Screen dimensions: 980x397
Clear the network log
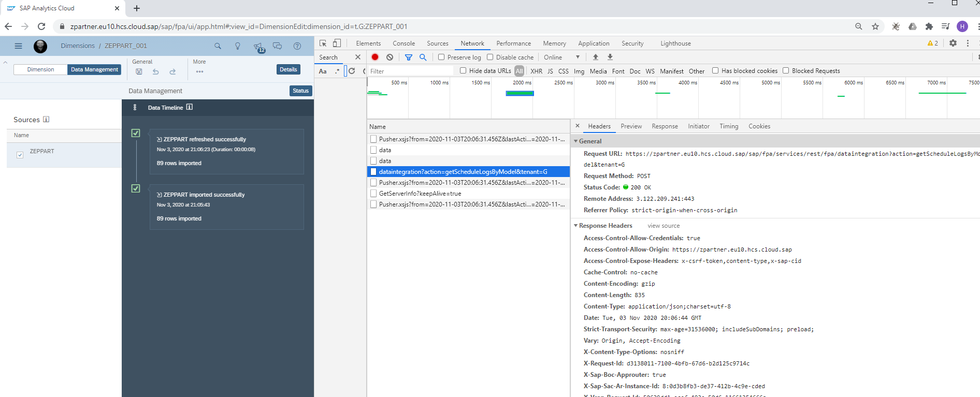(x=390, y=57)
